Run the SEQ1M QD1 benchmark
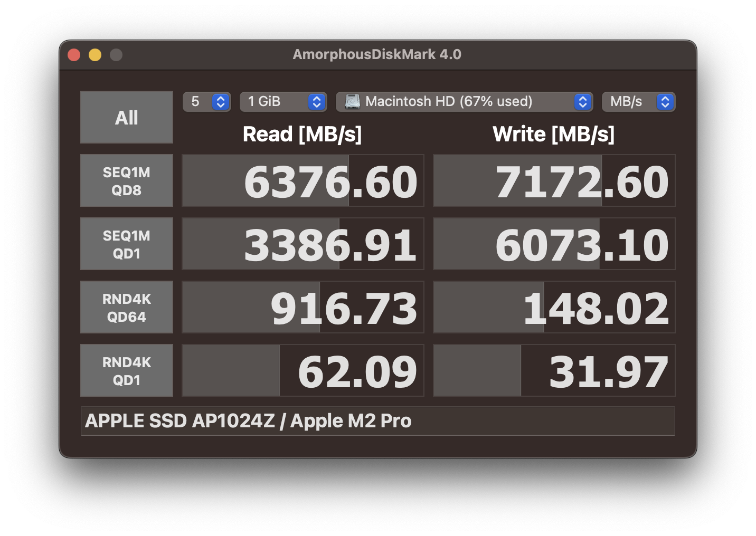Viewport: 756px width, 536px height. click(x=127, y=244)
